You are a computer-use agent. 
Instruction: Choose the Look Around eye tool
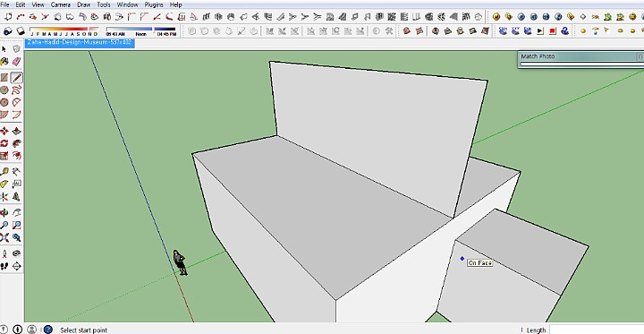point(16,253)
